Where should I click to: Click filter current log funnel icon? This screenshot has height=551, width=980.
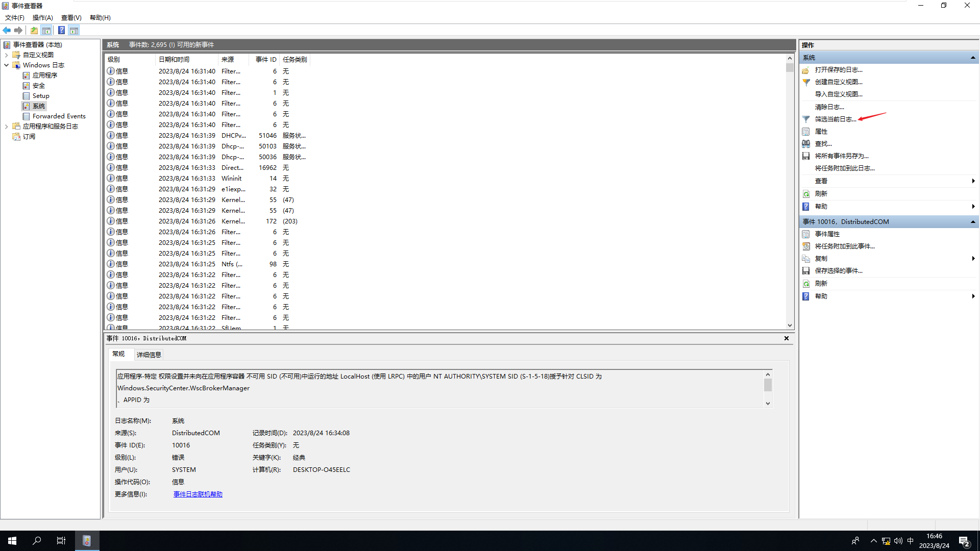point(806,119)
